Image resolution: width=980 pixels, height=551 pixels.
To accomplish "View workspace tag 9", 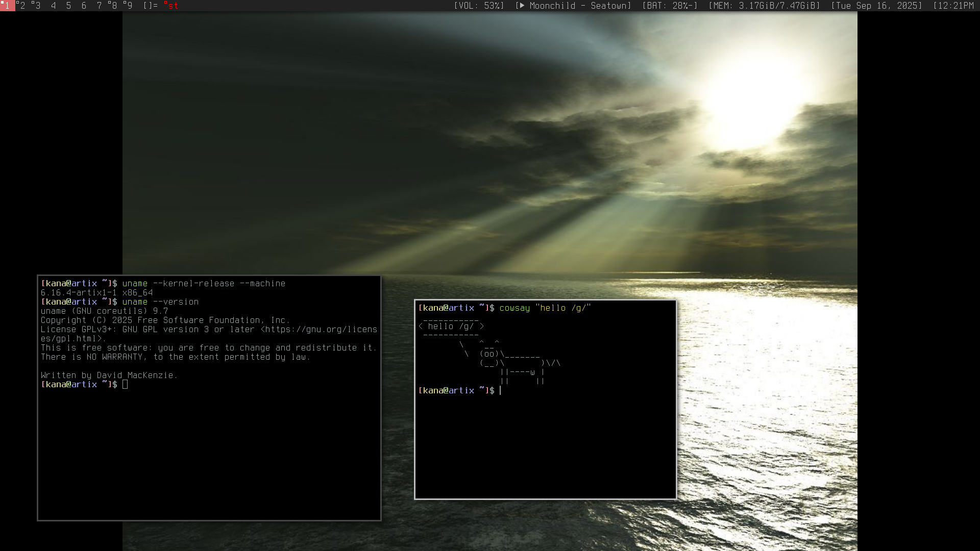I will [129, 6].
